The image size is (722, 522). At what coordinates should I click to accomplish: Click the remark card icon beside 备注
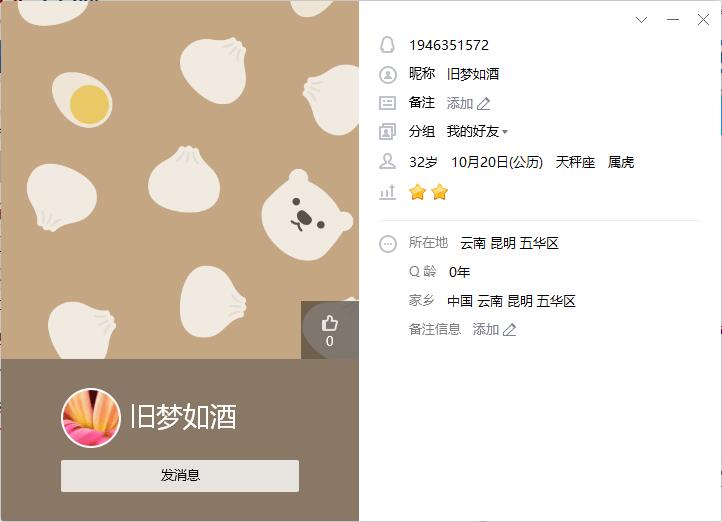click(x=387, y=103)
